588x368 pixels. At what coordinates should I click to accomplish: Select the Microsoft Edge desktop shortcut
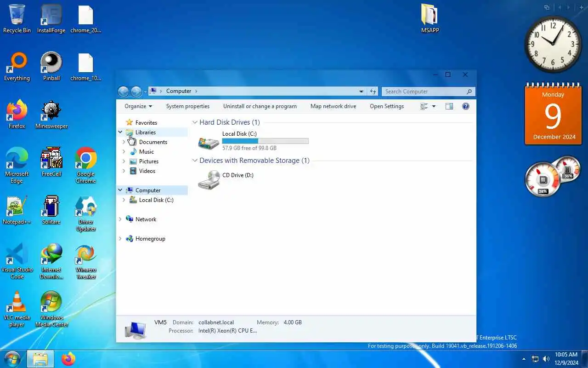pyautogui.click(x=17, y=166)
